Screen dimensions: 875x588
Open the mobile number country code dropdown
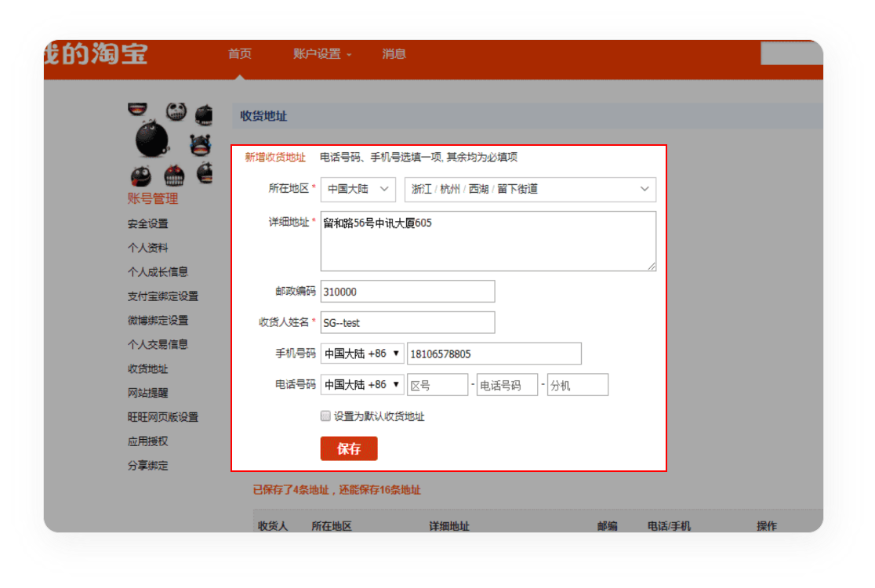(362, 354)
